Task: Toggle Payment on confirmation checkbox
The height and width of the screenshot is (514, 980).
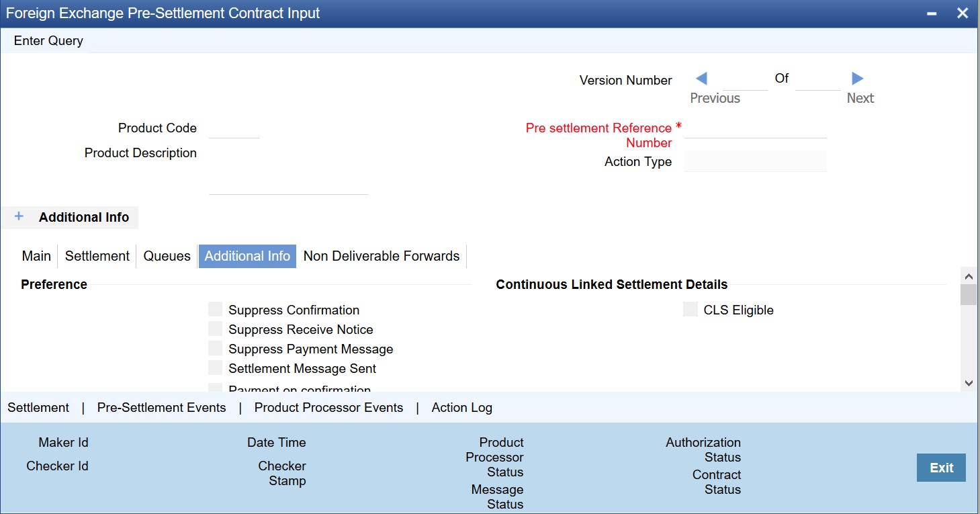Action: click(x=215, y=388)
